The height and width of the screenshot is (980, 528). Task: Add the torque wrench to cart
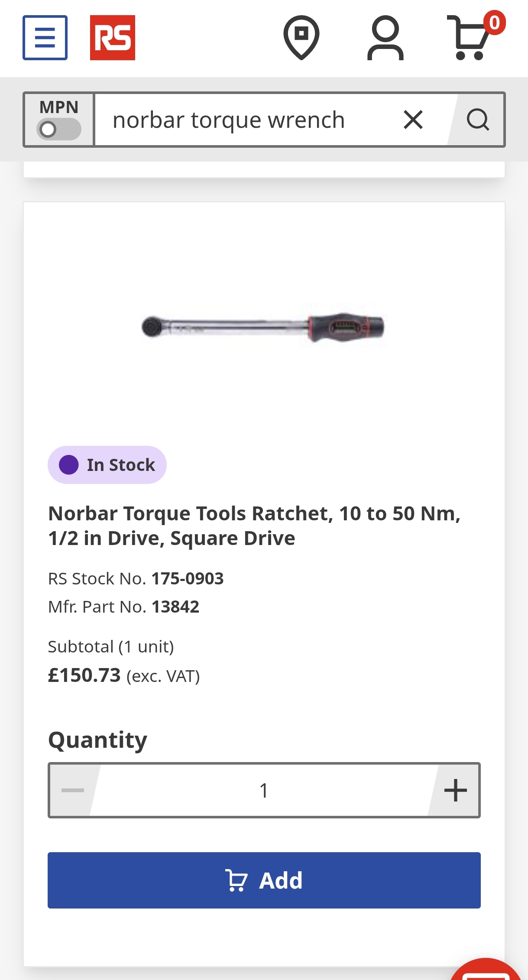click(x=264, y=880)
